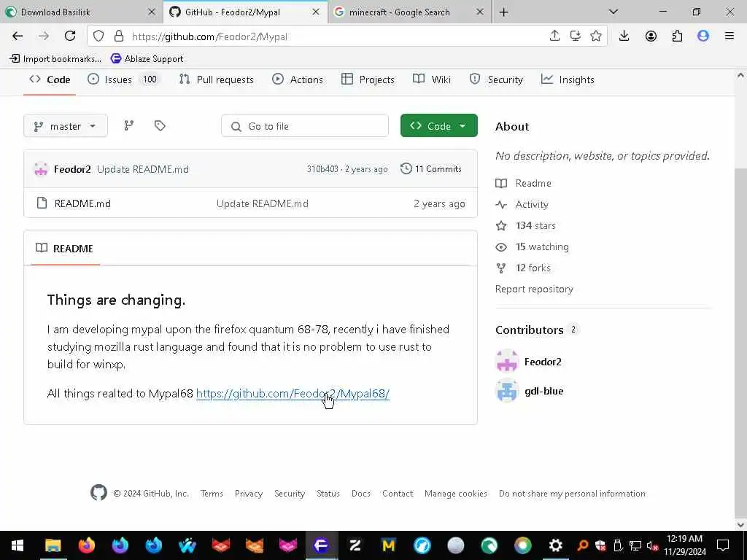747x560 pixels.
Task: Open the browser hamburger menu
Action: [x=729, y=36]
